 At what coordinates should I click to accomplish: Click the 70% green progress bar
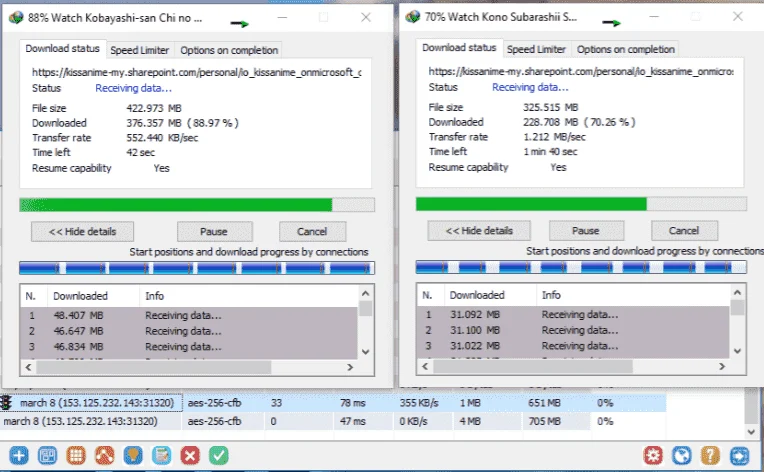click(581, 204)
